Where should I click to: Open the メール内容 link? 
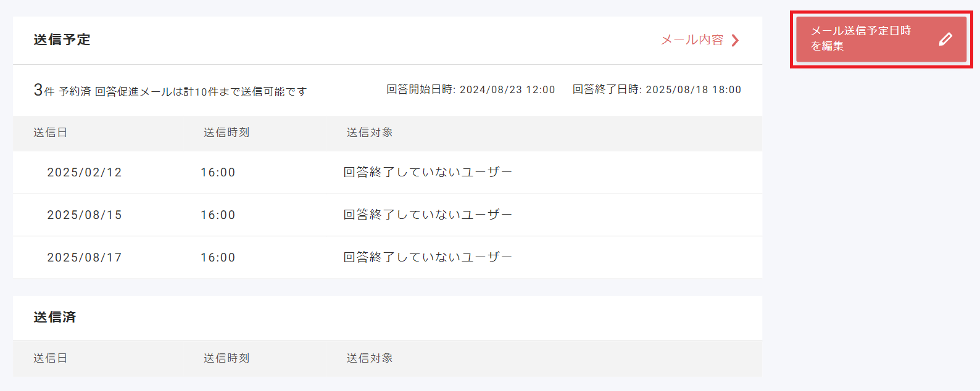pos(692,39)
